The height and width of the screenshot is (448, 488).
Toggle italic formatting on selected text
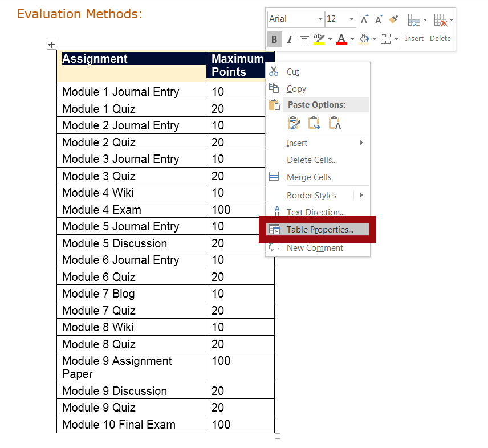pyautogui.click(x=289, y=39)
